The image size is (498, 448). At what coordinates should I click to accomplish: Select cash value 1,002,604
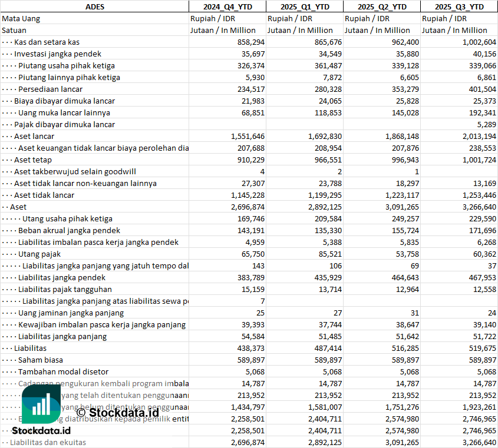point(479,42)
